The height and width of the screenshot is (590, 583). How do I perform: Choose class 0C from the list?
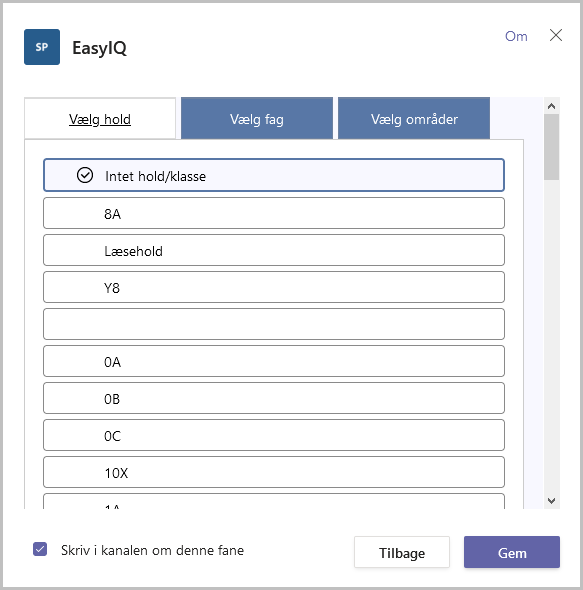point(274,435)
